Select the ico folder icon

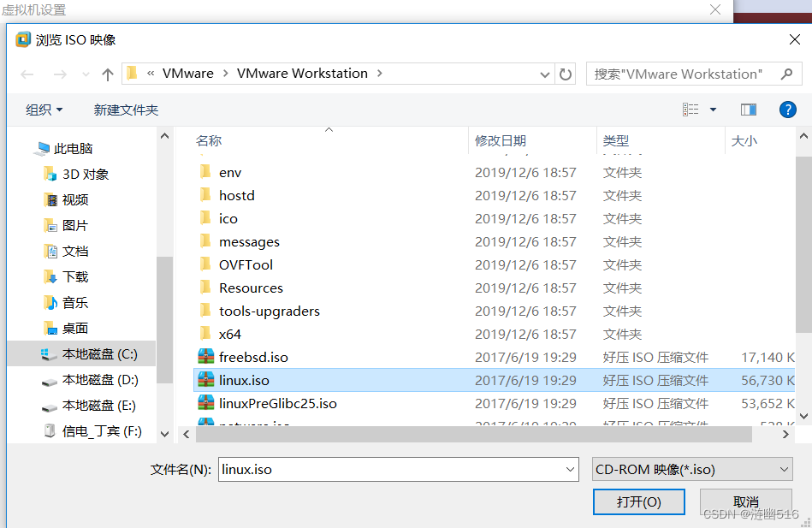pos(205,217)
